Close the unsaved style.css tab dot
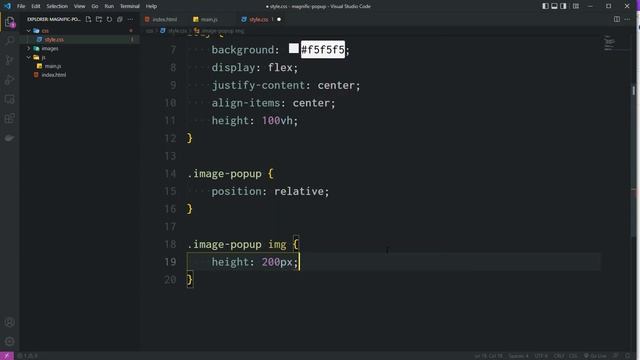Image resolution: width=640 pixels, height=360 pixels. pos(279,19)
